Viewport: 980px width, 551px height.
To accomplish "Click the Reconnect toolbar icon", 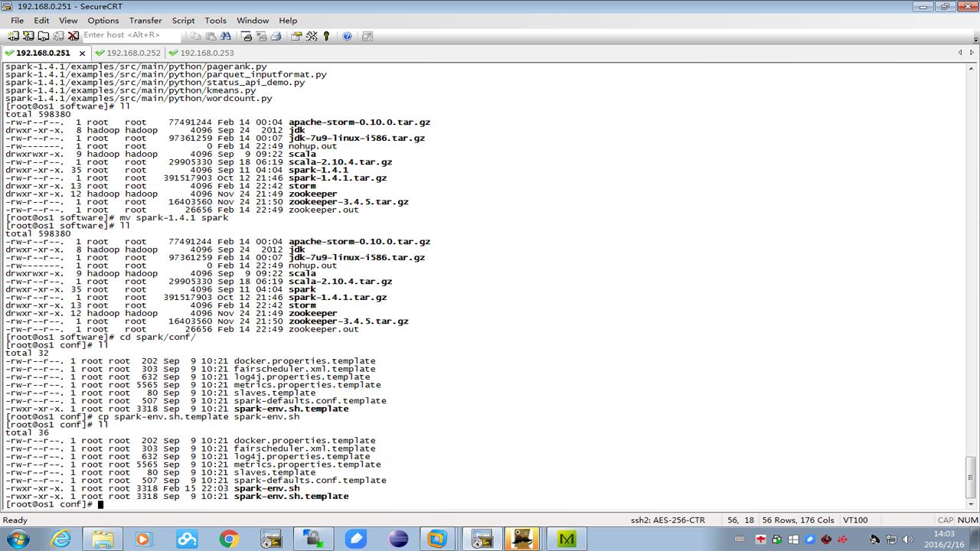I will click(x=58, y=36).
